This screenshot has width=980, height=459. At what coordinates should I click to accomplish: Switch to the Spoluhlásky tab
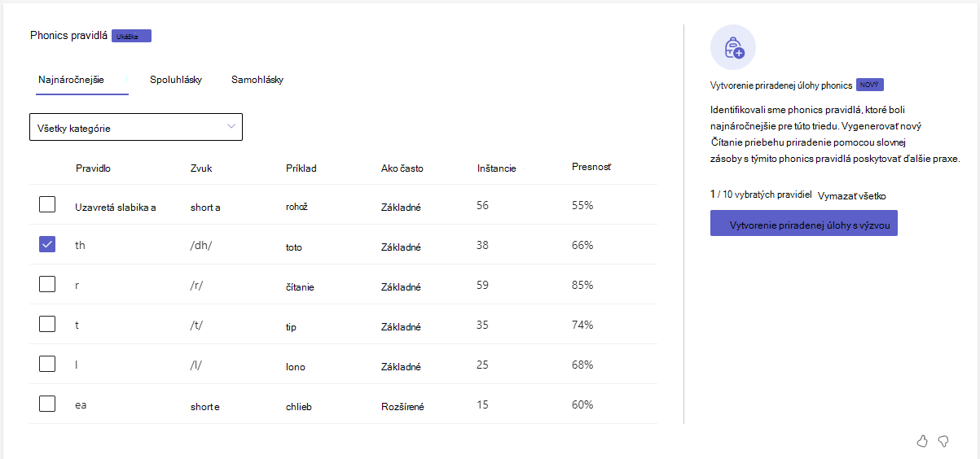coord(176,80)
